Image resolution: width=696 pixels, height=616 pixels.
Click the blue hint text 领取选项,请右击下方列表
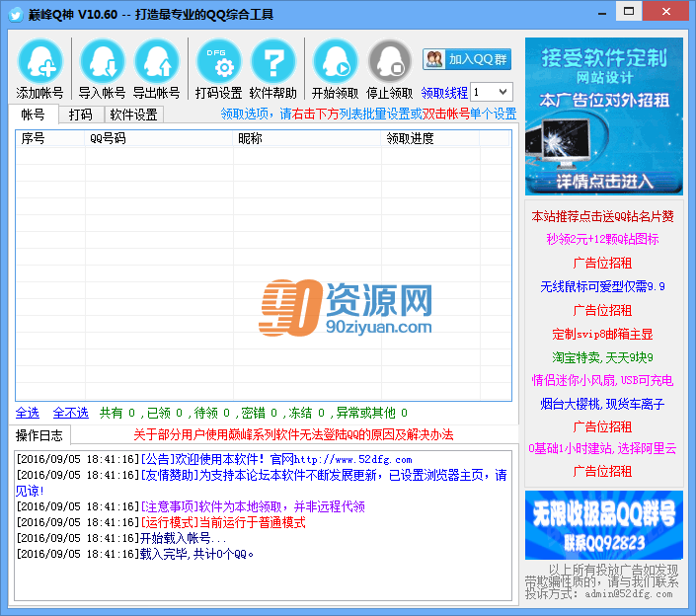pos(368,115)
